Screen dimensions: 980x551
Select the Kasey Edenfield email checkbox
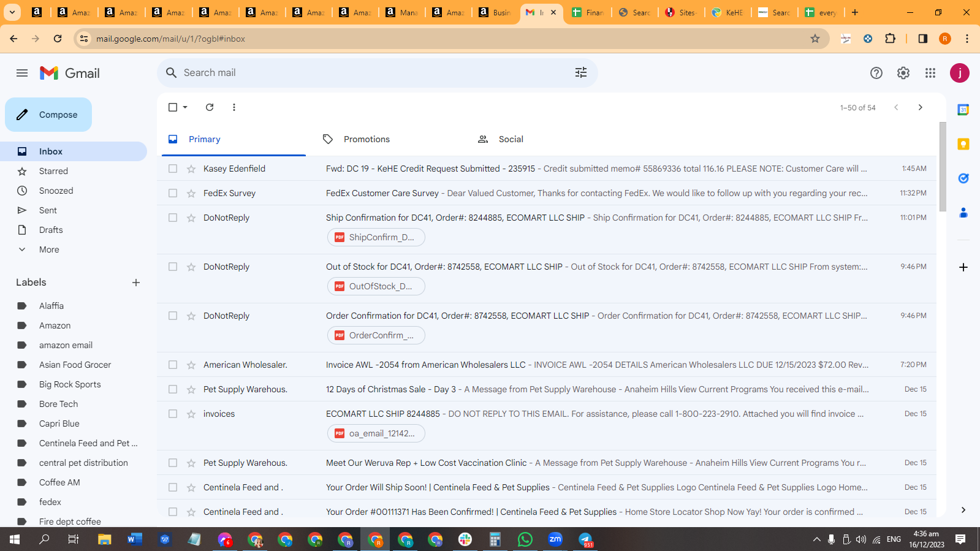click(x=173, y=169)
